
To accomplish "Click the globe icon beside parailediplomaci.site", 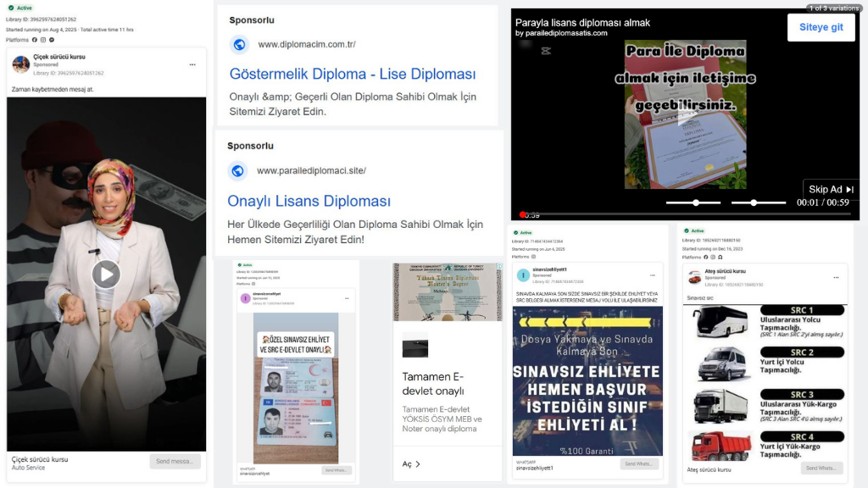I will pyautogui.click(x=237, y=171).
